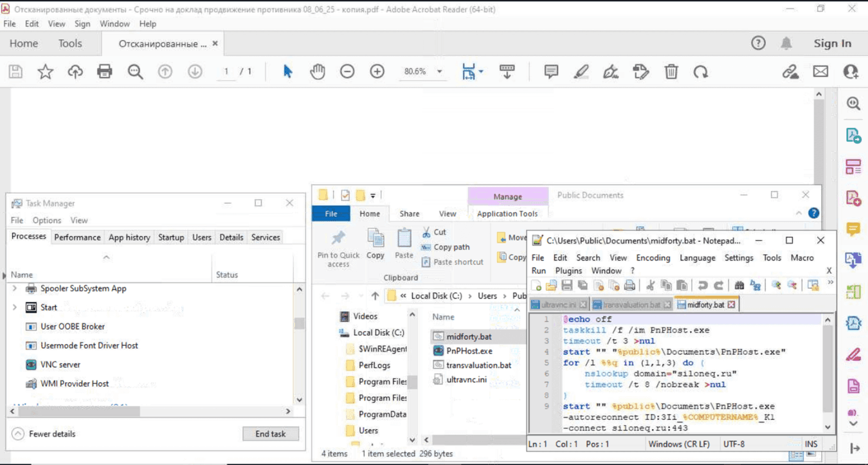Collapse Task Manager with Fewer details
Image resolution: width=868 pixels, height=465 pixels.
(x=44, y=434)
